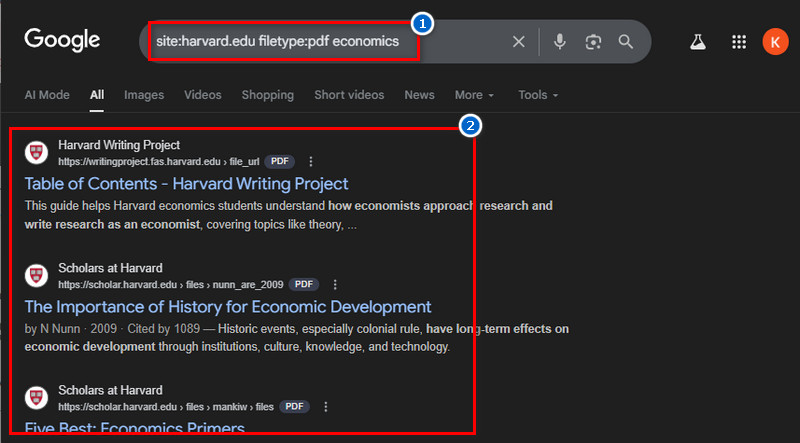The image size is (800, 443).
Task: Focus the search query input field
Action: (300, 42)
